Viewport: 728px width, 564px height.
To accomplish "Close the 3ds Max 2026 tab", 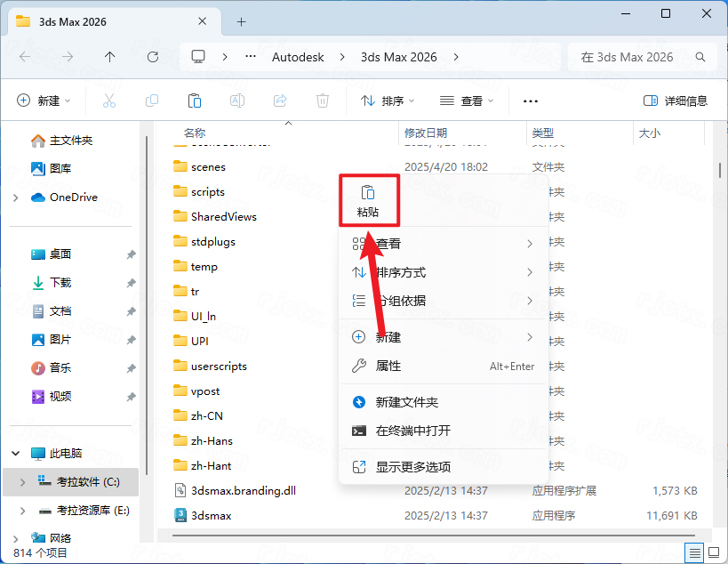I will (x=203, y=21).
